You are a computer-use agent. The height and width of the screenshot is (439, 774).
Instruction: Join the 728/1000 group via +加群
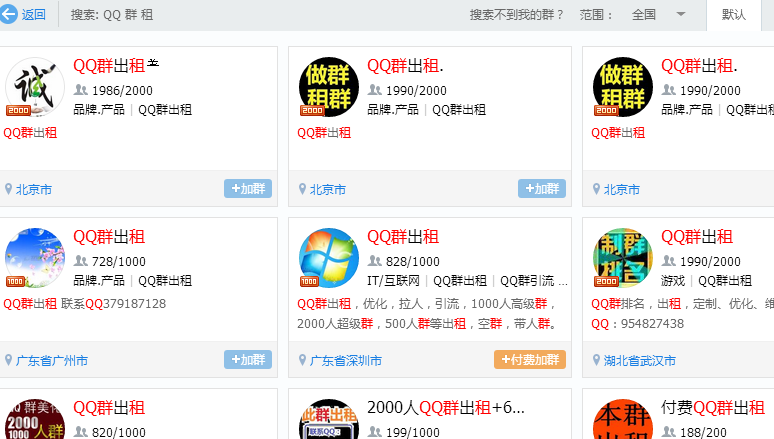tap(248, 359)
